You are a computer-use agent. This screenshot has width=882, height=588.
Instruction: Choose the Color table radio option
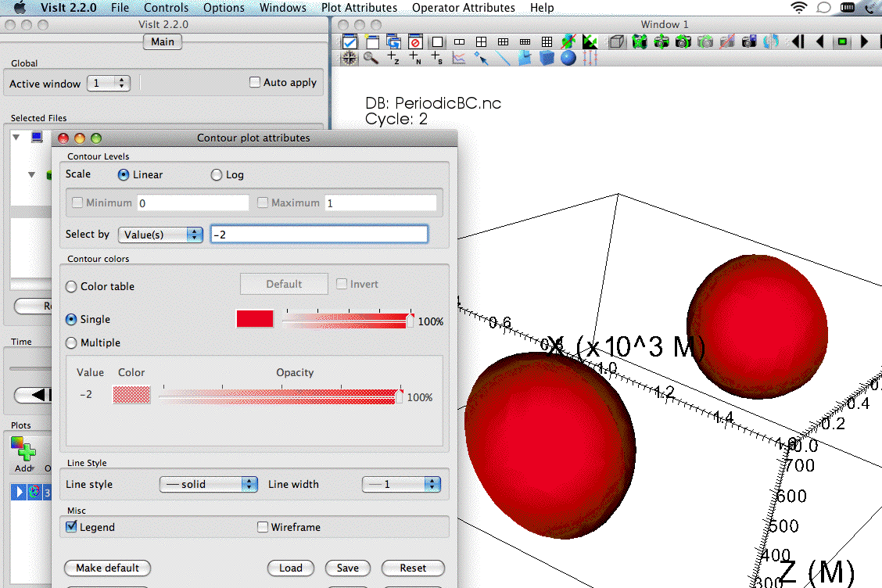point(72,287)
